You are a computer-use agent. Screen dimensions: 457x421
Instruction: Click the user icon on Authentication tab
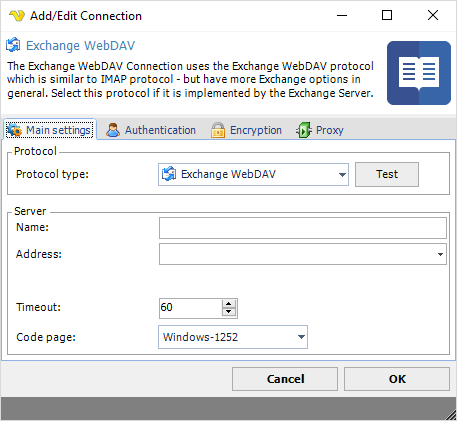[113, 130]
